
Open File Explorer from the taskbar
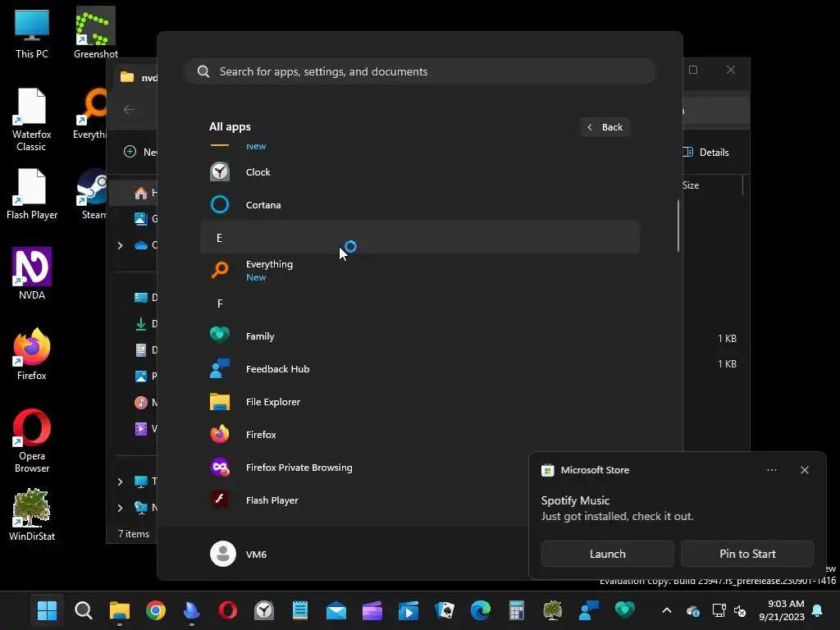point(120,610)
